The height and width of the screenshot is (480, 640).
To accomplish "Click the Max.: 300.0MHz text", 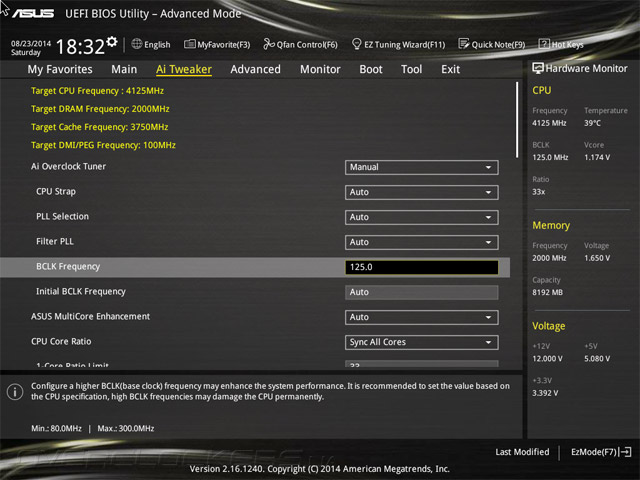I will tap(126, 428).
